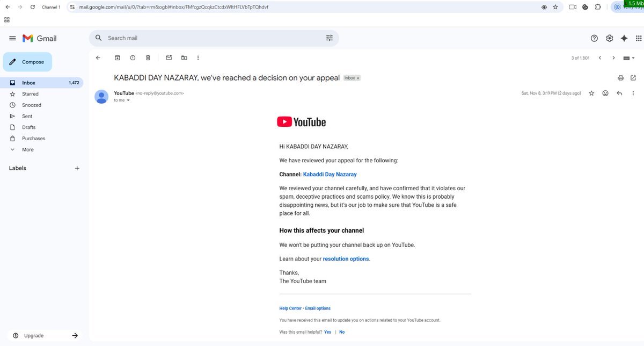Add an emoji reaction to email
This screenshot has width=644, height=346.
605,93
